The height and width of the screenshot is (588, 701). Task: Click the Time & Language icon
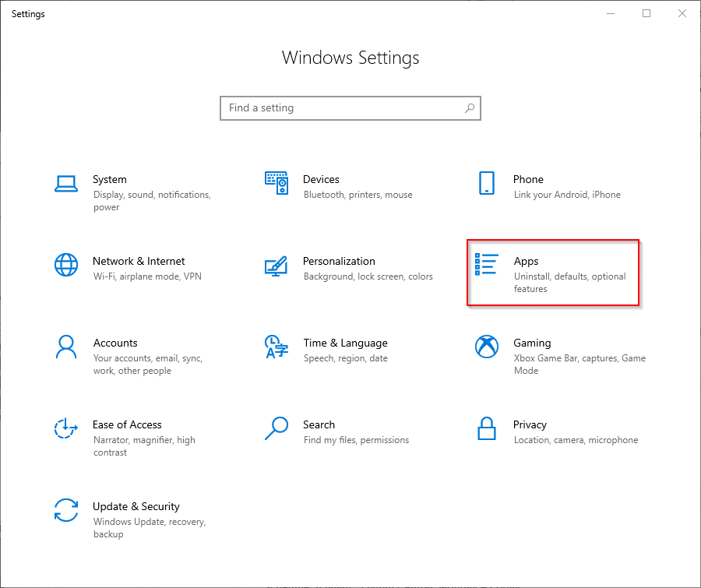[x=277, y=347]
